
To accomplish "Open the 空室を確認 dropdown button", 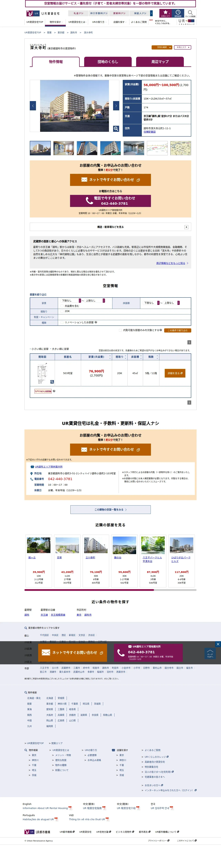I will [x=162, y=47].
